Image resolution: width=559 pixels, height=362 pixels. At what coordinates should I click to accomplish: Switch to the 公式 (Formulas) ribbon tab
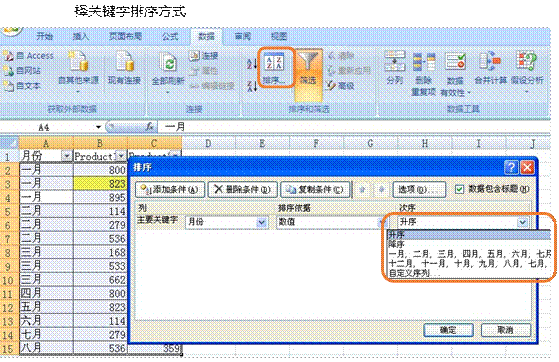170,36
